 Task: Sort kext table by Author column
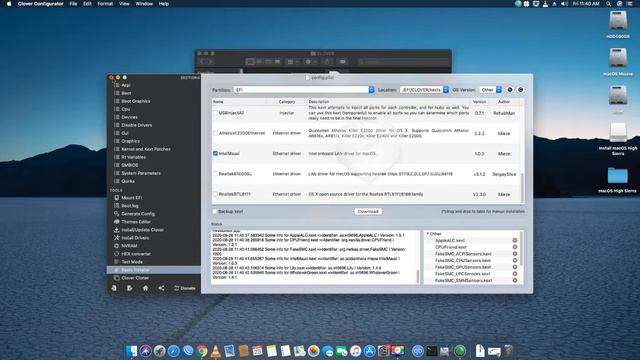pyautogui.click(x=504, y=102)
